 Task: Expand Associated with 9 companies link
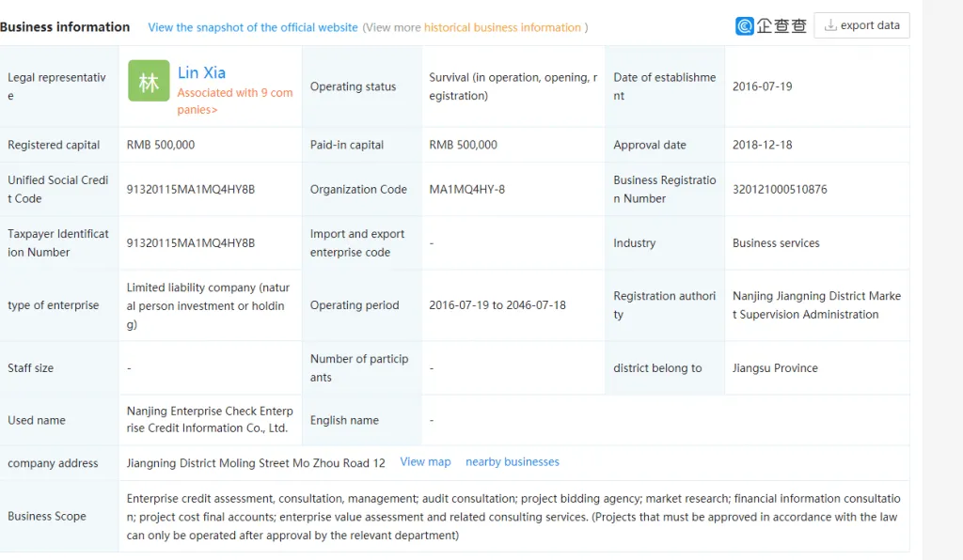234,101
